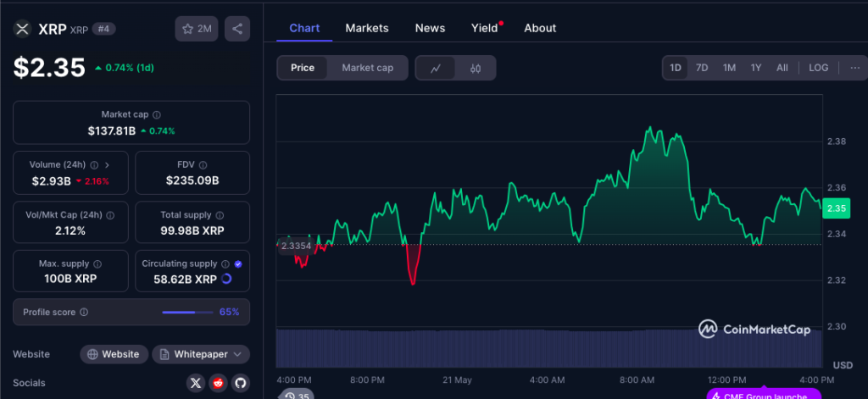This screenshot has height=399, width=868.
Task: Click the 65% profile score value
Action: 229,312
